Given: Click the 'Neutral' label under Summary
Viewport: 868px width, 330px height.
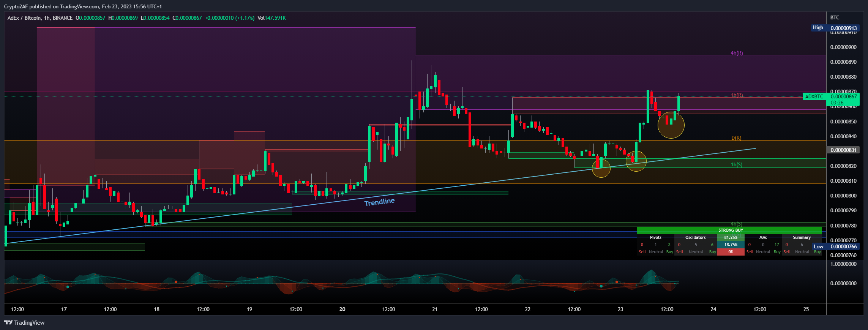Looking at the screenshot, I should click(x=802, y=252).
